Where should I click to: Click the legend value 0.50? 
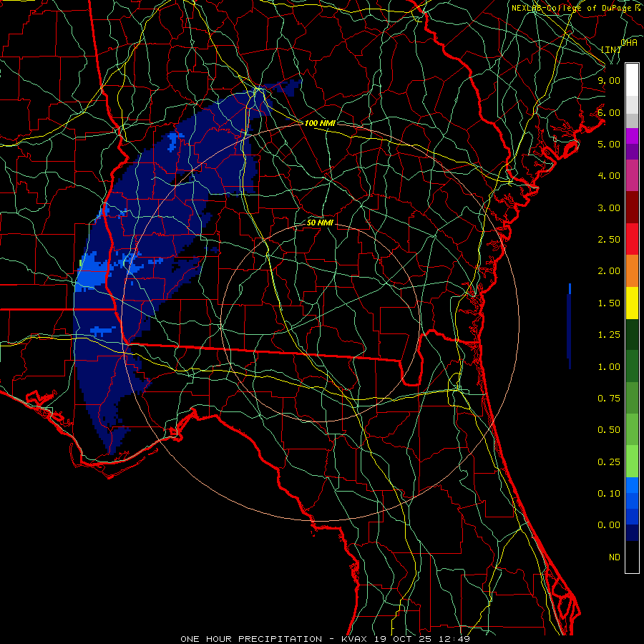pos(609,430)
